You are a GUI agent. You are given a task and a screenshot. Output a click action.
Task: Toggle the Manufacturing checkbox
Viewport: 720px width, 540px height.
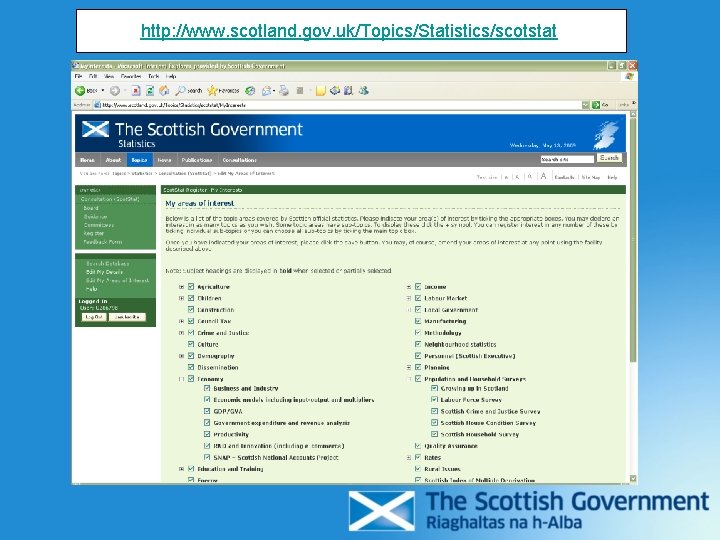(418, 321)
